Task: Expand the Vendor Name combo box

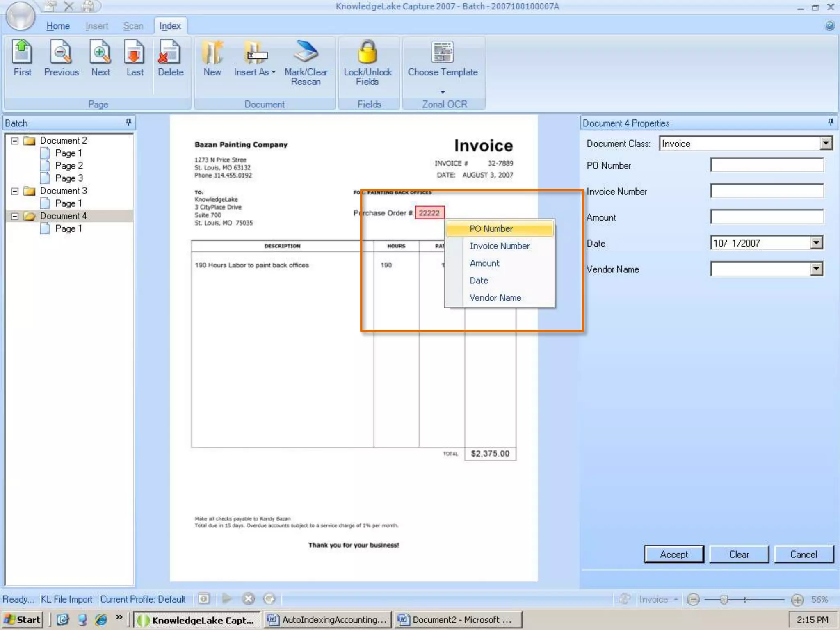Action: click(816, 269)
